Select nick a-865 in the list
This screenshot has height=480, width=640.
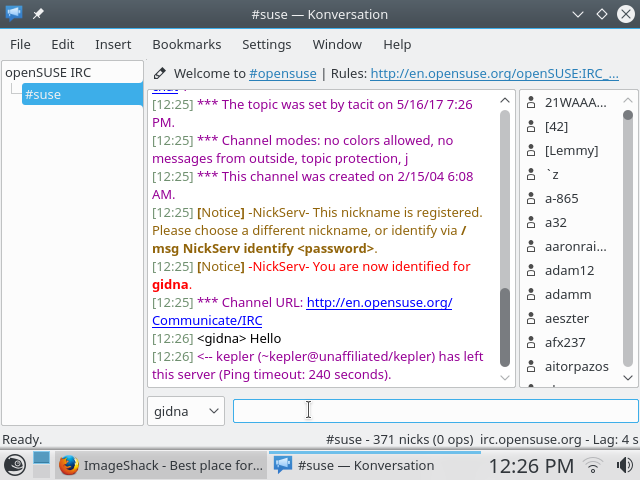coord(561,199)
